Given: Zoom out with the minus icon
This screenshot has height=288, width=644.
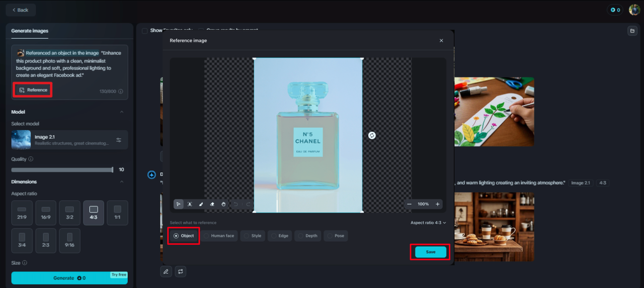Looking at the screenshot, I should [x=409, y=204].
